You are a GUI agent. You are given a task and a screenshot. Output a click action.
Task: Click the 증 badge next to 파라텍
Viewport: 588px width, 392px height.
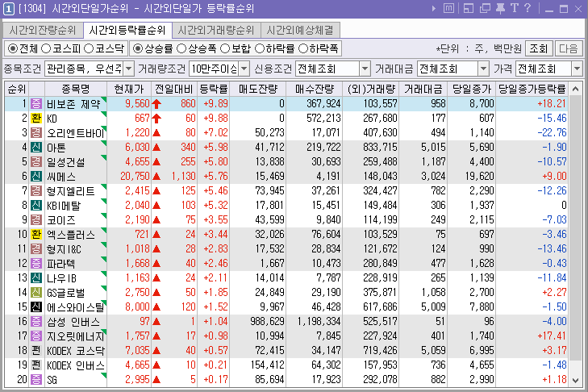(x=36, y=263)
